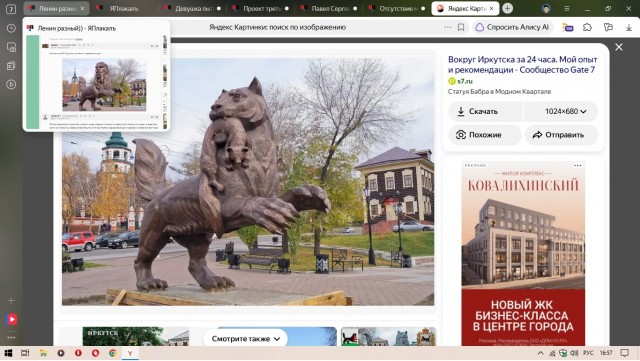
Task: Open the downloads arrow icon
Action: (629, 27)
